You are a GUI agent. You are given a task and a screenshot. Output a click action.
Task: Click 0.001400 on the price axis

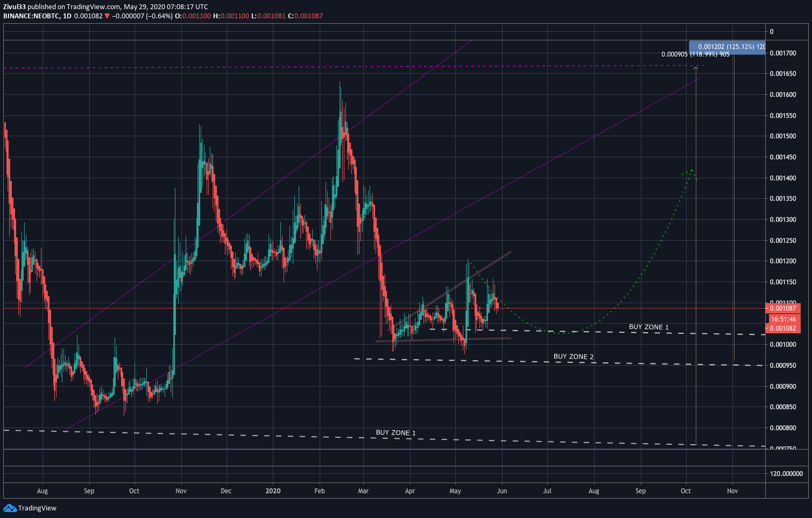(x=783, y=178)
